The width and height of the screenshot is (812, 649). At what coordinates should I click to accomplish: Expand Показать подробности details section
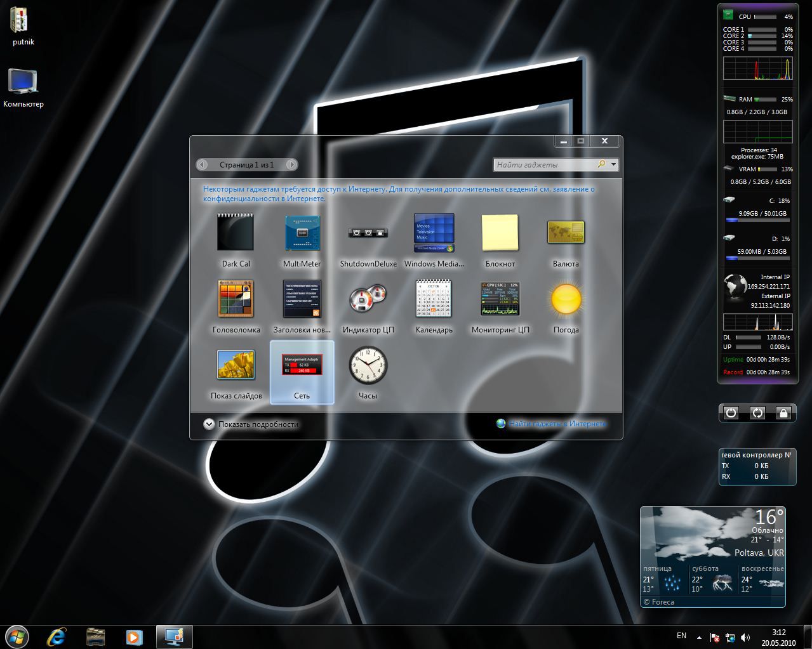(209, 424)
